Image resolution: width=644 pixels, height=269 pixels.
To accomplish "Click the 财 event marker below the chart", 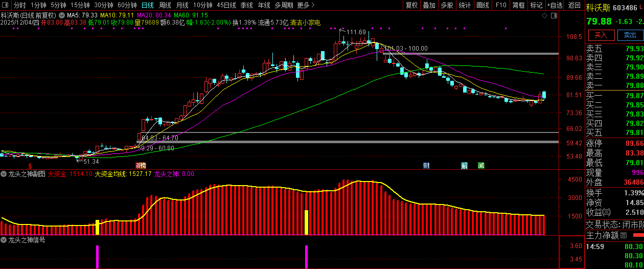I will click(x=426, y=166).
